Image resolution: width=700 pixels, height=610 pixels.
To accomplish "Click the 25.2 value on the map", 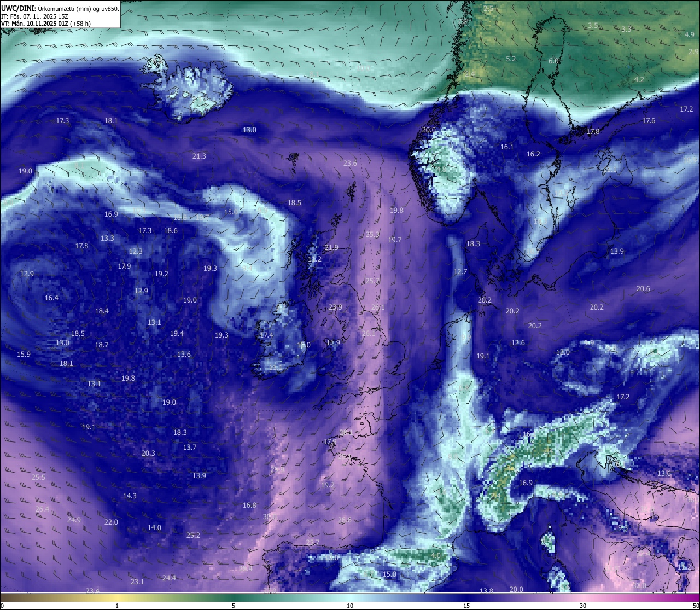I will click(x=193, y=535).
